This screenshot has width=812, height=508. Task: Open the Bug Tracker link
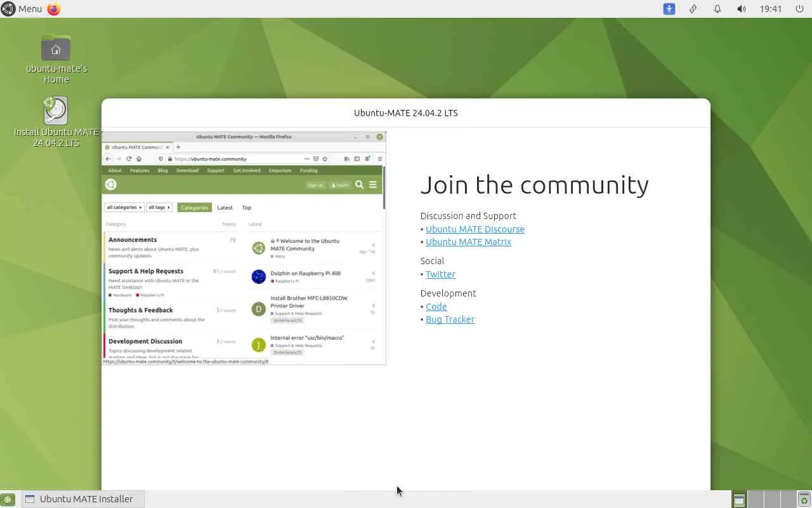pyautogui.click(x=450, y=319)
